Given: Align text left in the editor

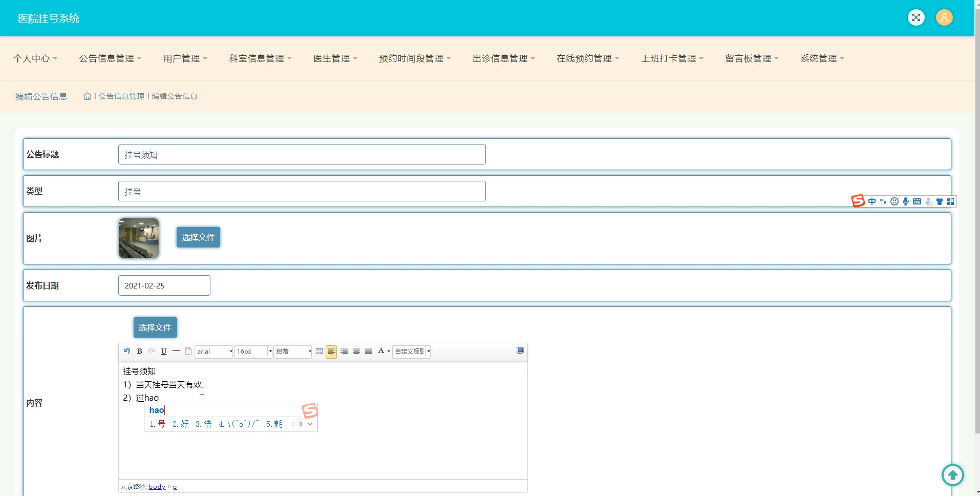Looking at the screenshot, I should click(x=331, y=351).
